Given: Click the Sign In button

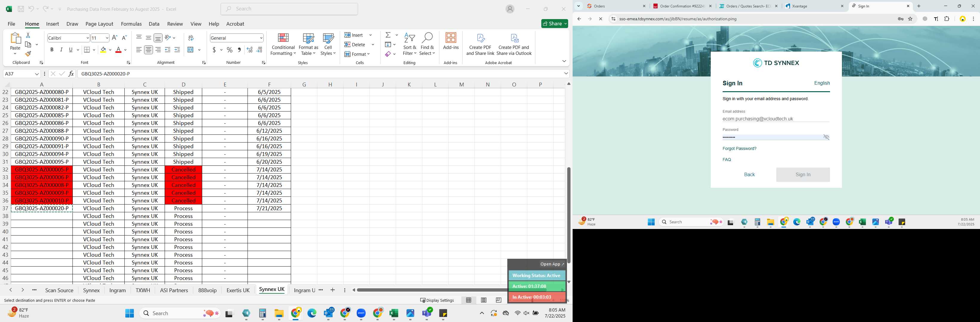Looking at the screenshot, I should click(803, 174).
